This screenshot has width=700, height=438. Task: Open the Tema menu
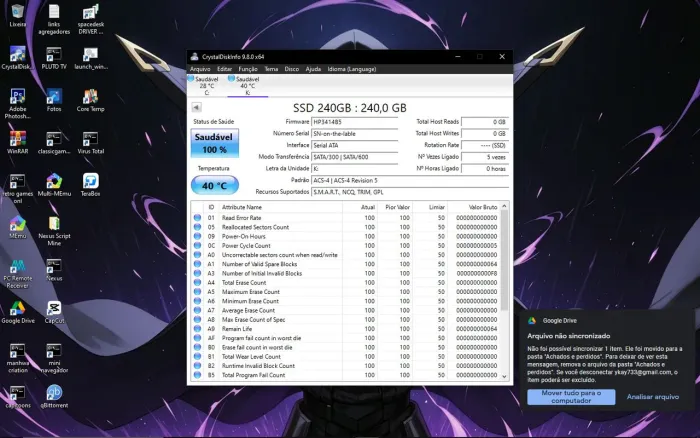271,69
